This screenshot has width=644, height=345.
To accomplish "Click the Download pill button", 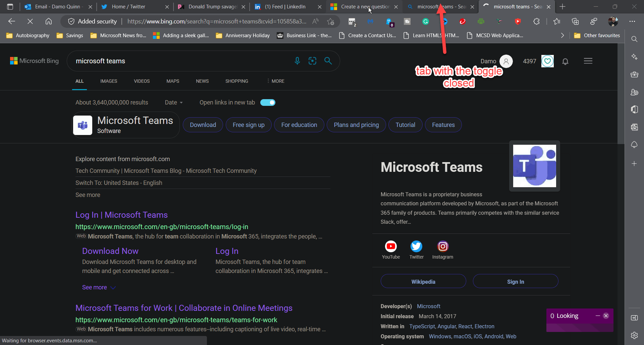I will 203,125.
